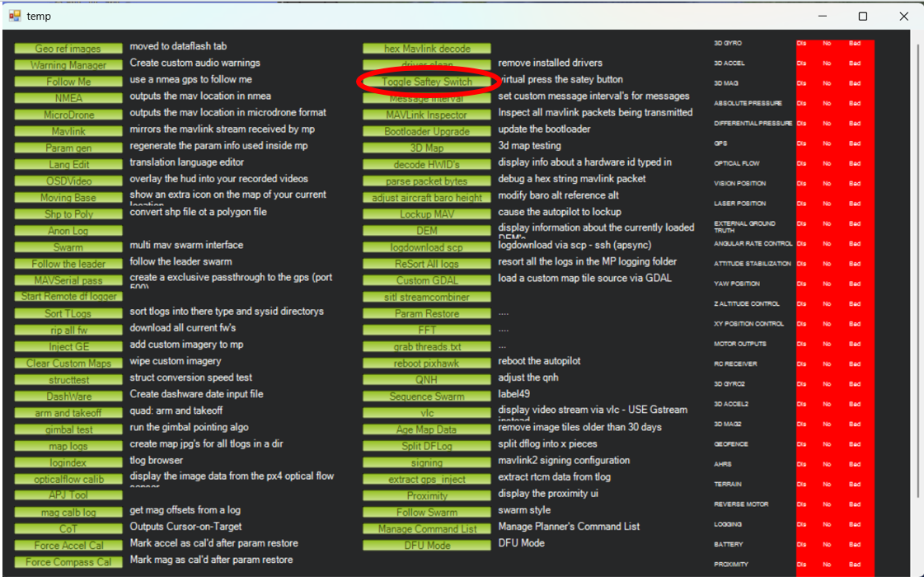924x577 pixels.
Task: Launch the Geo ref images tool
Action: point(68,49)
